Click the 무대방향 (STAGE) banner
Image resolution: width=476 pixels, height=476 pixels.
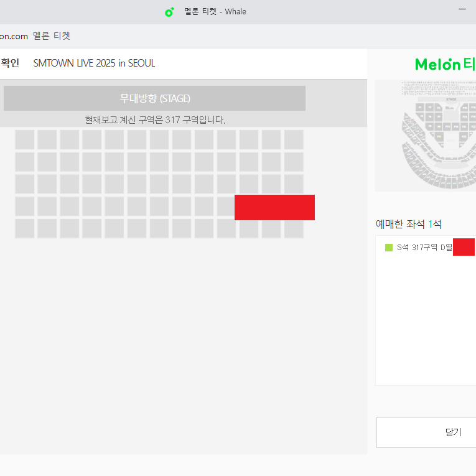pos(154,98)
